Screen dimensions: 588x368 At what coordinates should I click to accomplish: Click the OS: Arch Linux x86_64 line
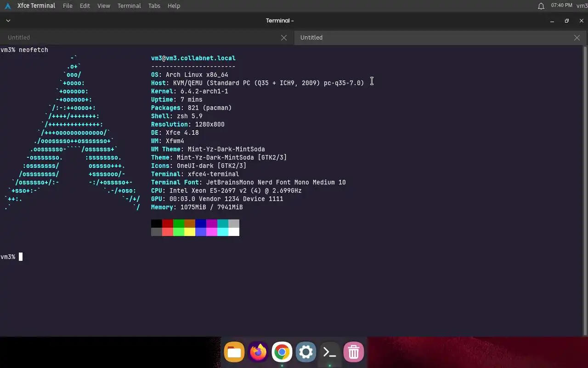190,75
